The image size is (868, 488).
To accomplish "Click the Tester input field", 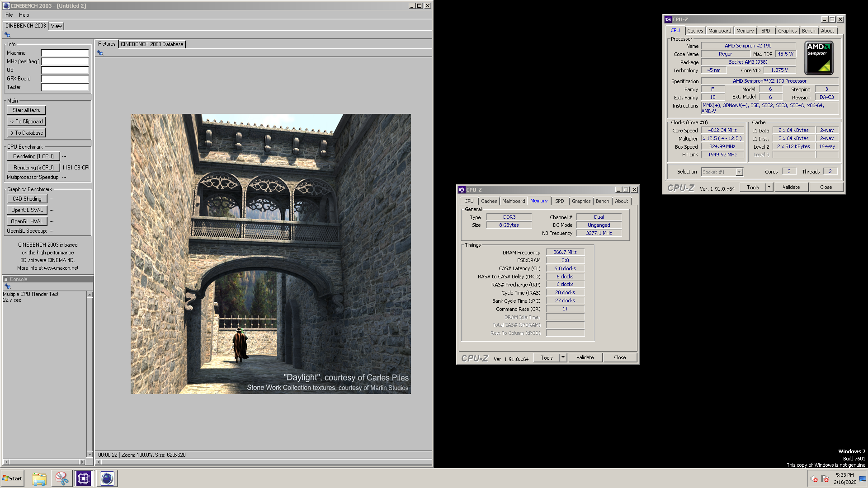I will tap(65, 87).
